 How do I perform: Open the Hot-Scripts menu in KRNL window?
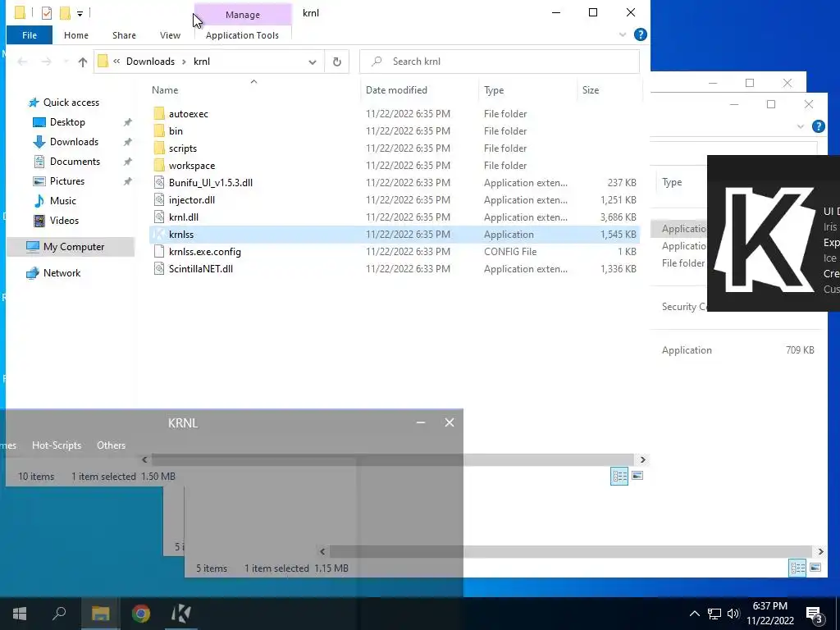coord(57,445)
